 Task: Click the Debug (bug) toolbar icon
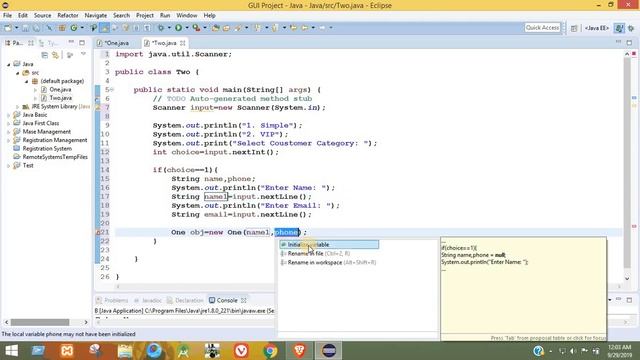pyautogui.click(x=161, y=28)
